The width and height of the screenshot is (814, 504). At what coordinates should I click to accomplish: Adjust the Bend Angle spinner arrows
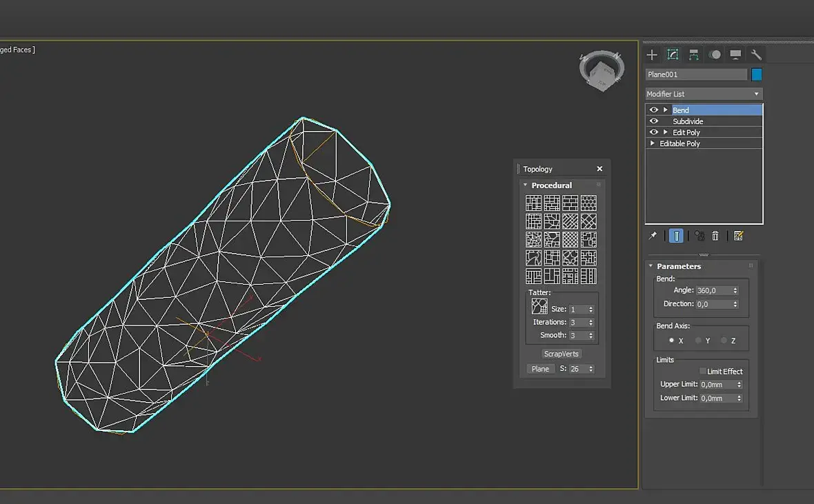pos(735,291)
